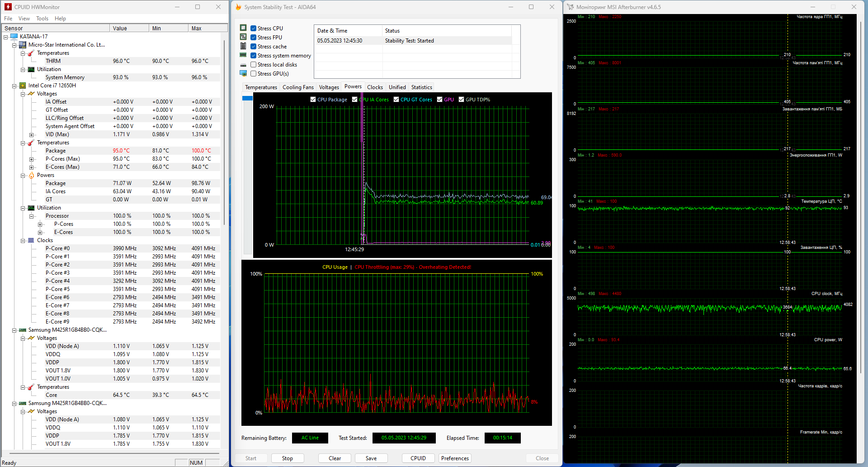Image resolution: width=868 pixels, height=467 pixels.
Task: Uncheck the Stress cache checkbox
Action: coord(253,46)
